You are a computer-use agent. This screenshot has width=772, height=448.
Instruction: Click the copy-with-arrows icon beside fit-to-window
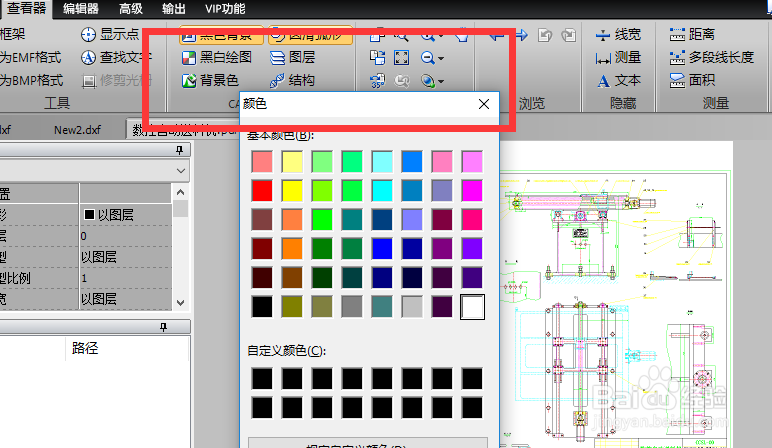378,58
